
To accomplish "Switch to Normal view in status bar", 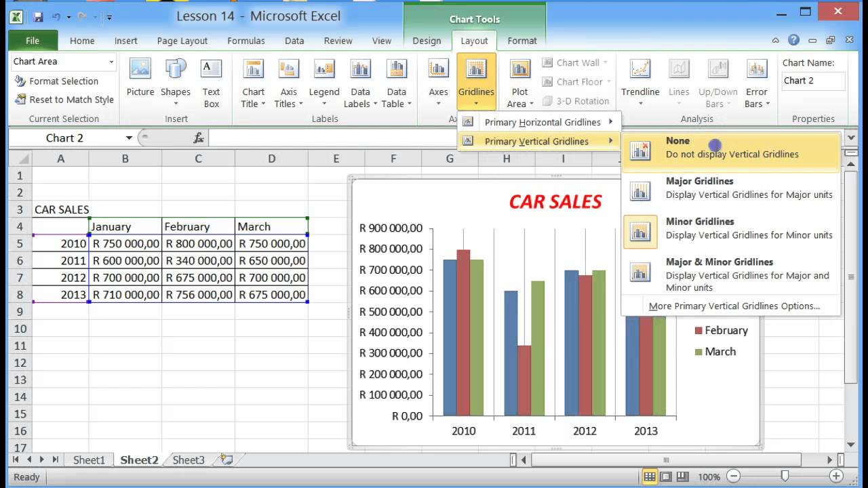I will [650, 476].
